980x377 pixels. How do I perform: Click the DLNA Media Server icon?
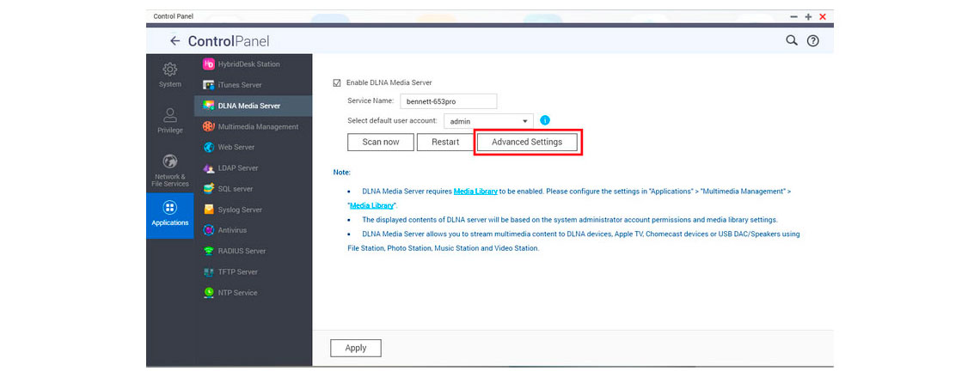pyautogui.click(x=209, y=106)
